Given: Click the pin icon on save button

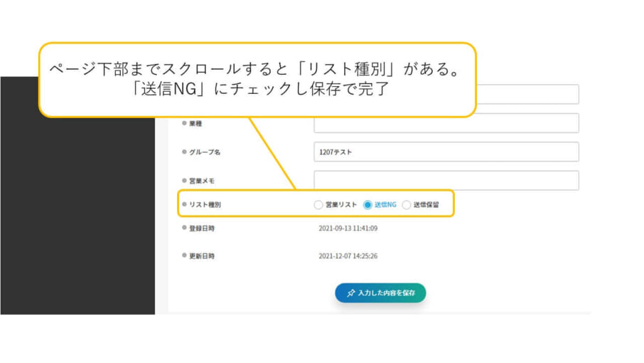Looking at the screenshot, I should coord(350,293).
